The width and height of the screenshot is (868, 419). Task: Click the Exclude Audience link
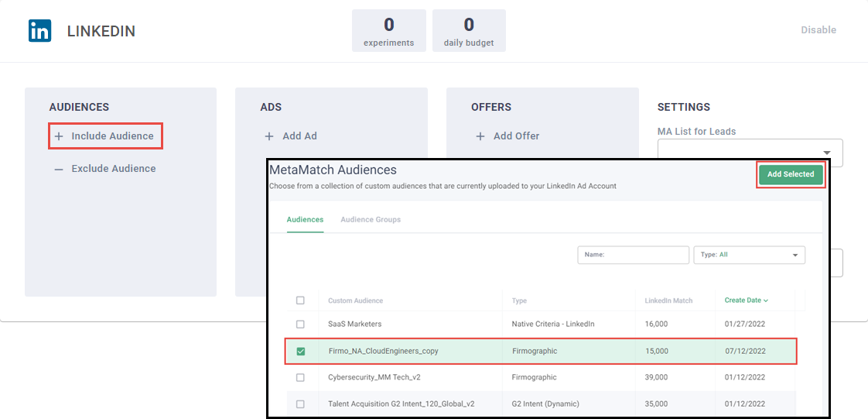click(113, 169)
